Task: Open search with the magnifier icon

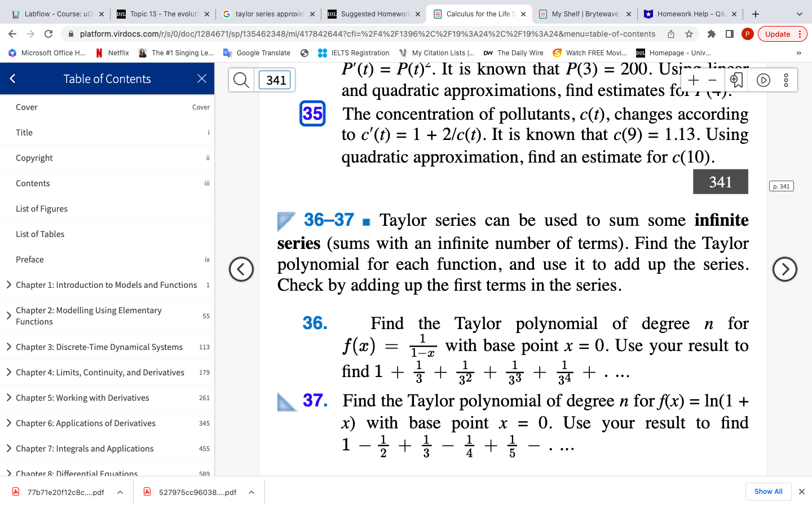Action: [241, 80]
